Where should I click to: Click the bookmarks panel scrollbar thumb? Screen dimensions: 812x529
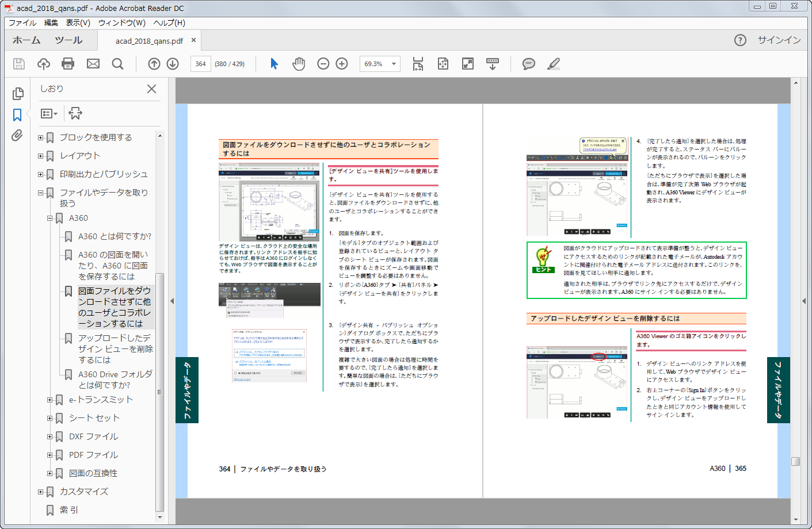160,391
